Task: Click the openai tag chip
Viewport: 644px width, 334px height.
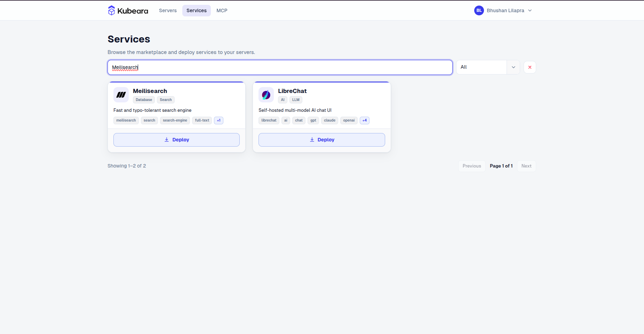Action: 349,121
